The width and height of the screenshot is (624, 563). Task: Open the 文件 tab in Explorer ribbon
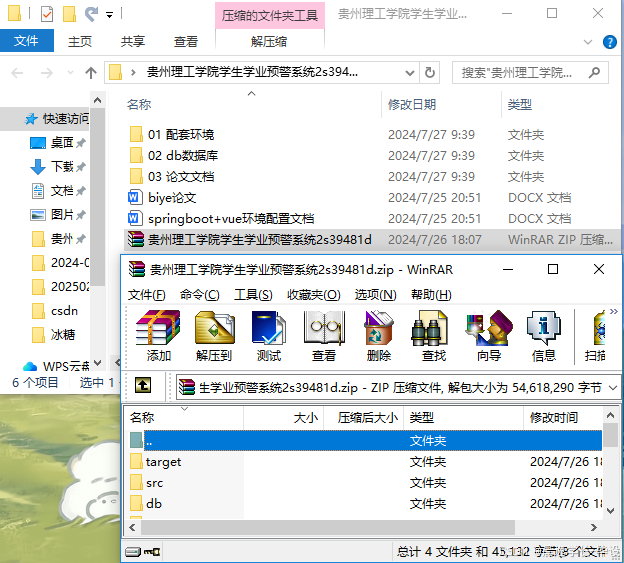[26, 41]
